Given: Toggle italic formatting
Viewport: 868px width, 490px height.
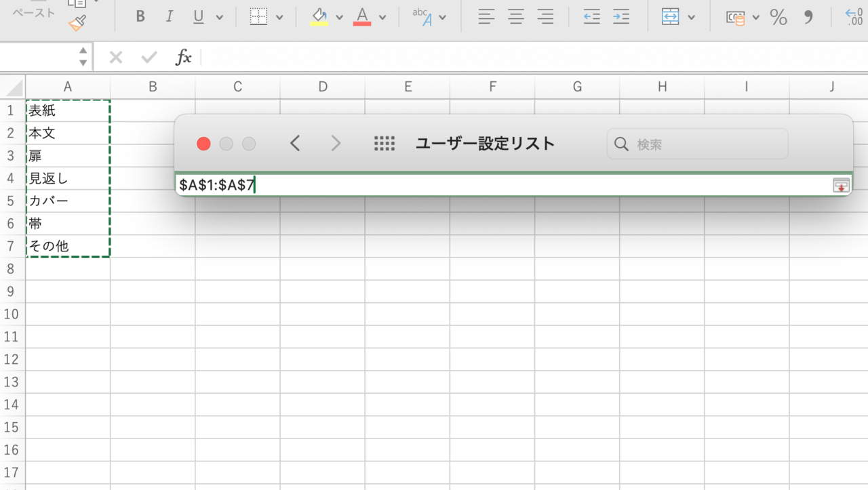Looking at the screenshot, I should [170, 17].
